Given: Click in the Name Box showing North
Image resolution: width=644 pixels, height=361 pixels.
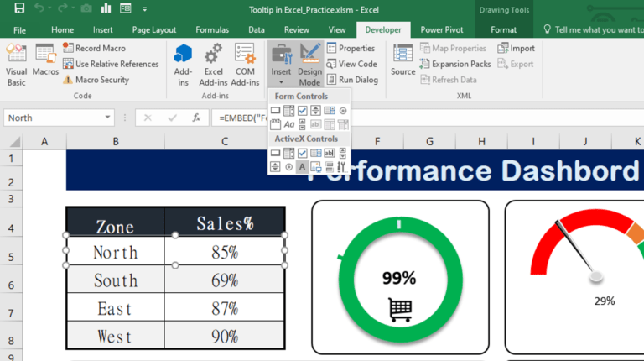Looking at the screenshot, I should pyautogui.click(x=54, y=118).
